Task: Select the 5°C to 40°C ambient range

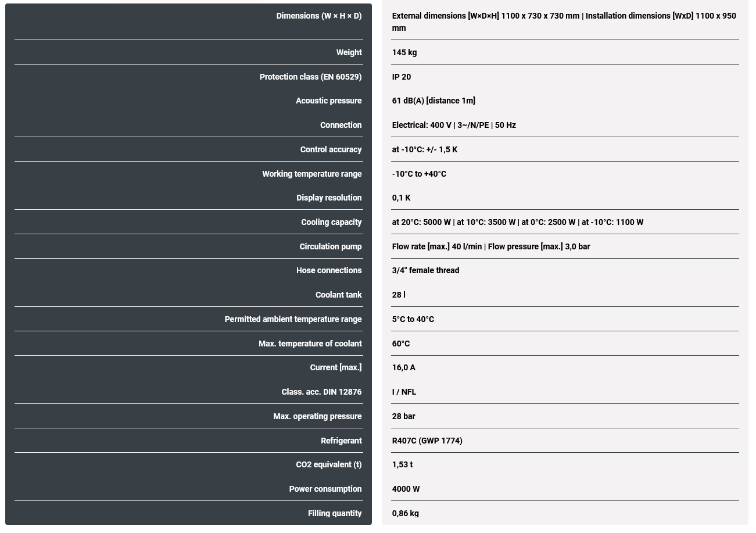Action: click(413, 319)
